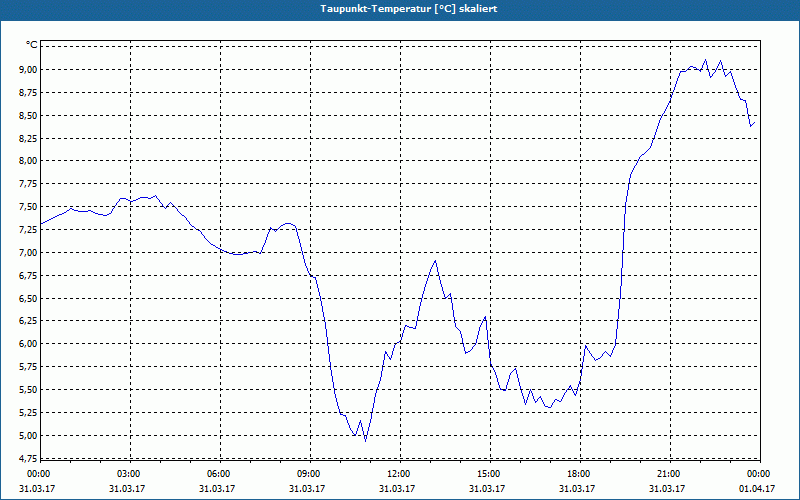Select the '5,25' y-axis label
The width and height of the screenshot is (800, 500).
tap(28, 413)
